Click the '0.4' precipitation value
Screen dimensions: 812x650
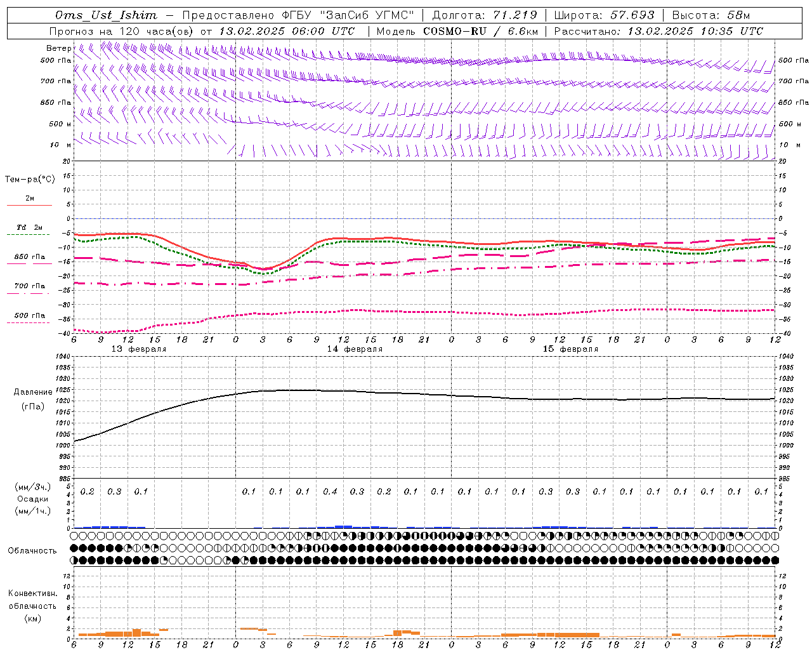[330, 491]
